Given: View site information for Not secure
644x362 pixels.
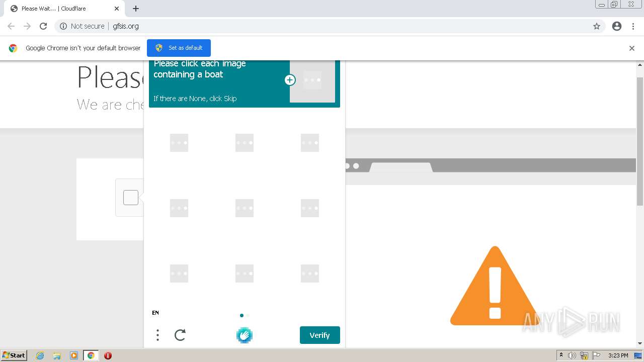Looking at the screenshot, I should (x=82, y=26).
